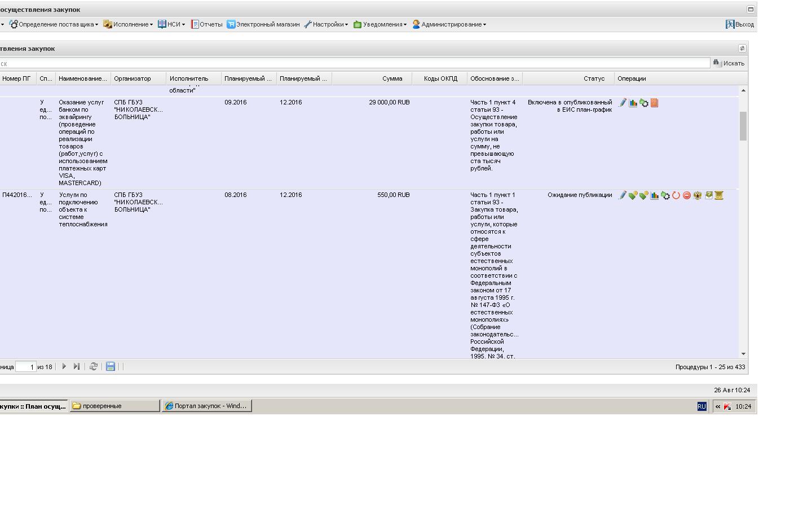This screenshot has width=812, height=508.
Task: Click the Ожидание публикации status cell
Action: pos(580,195)
